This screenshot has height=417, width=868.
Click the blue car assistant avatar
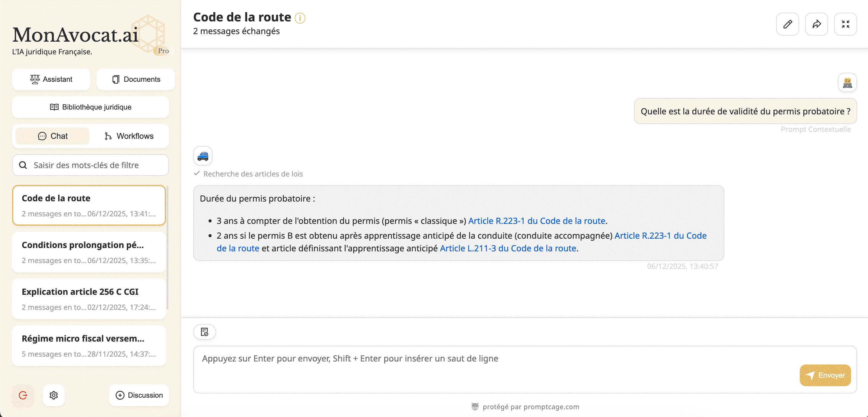click(x=203, y=156)
